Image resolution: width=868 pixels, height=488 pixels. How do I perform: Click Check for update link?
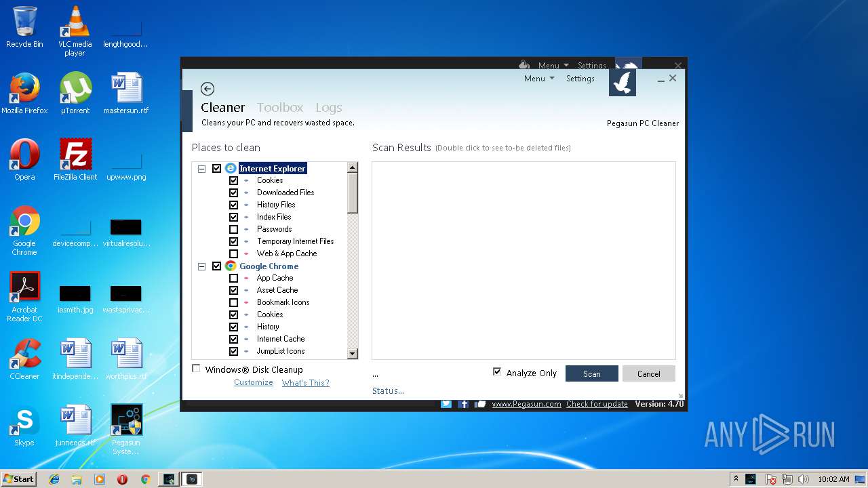(x=597, y=404)
